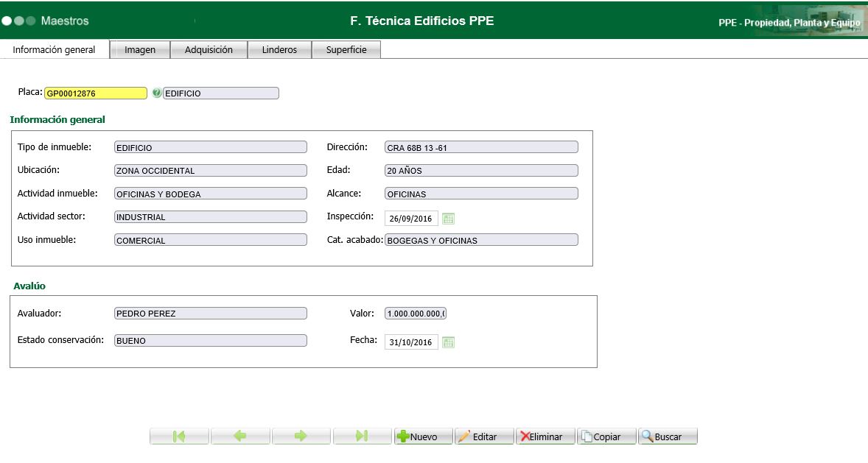Show the Superficie tab
This screenshot has height=463, width=868.
point(346,50)
